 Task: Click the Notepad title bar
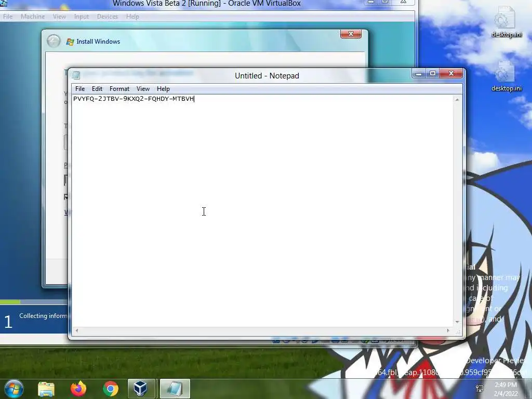tap(267, 76)
